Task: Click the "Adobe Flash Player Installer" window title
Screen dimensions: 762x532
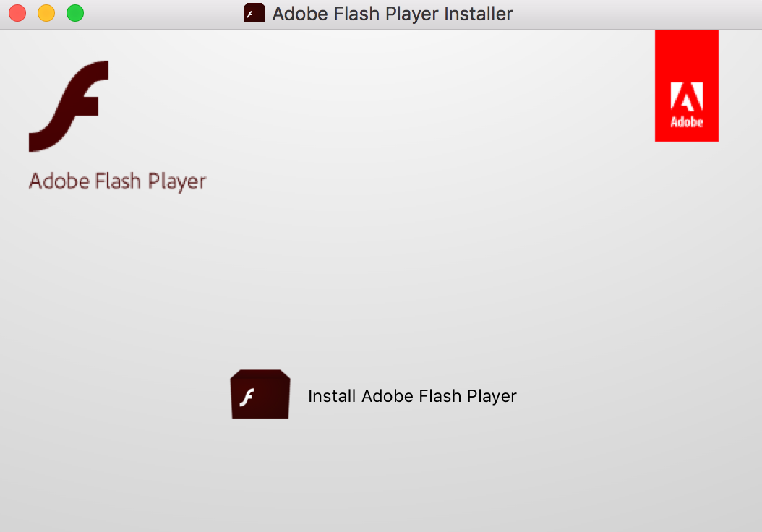Action: [x=393, y=13]
